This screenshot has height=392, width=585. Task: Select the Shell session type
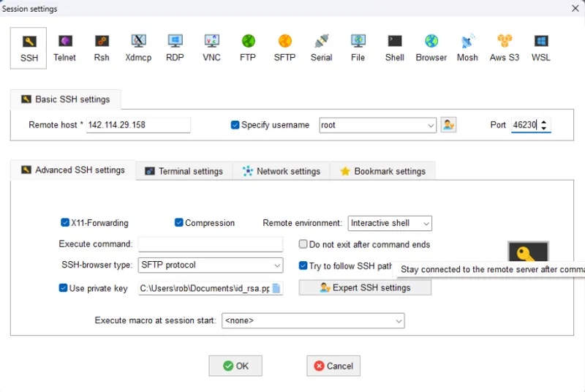click(395, 48)
